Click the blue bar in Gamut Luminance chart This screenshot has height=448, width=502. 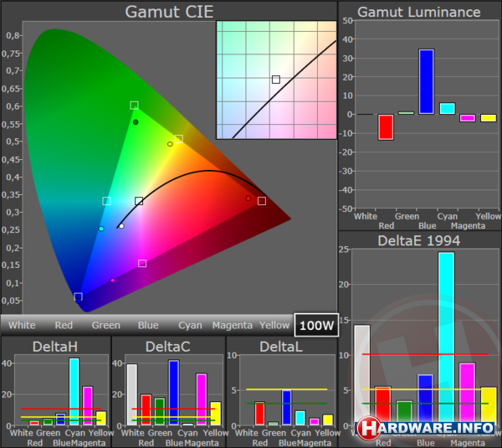coord(427,81)
